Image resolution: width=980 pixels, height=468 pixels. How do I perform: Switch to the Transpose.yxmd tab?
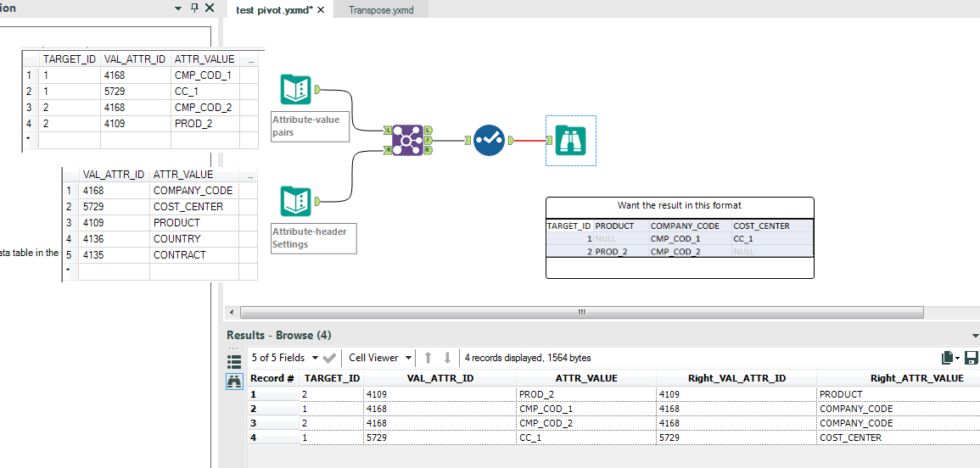[x=381, y=10]
